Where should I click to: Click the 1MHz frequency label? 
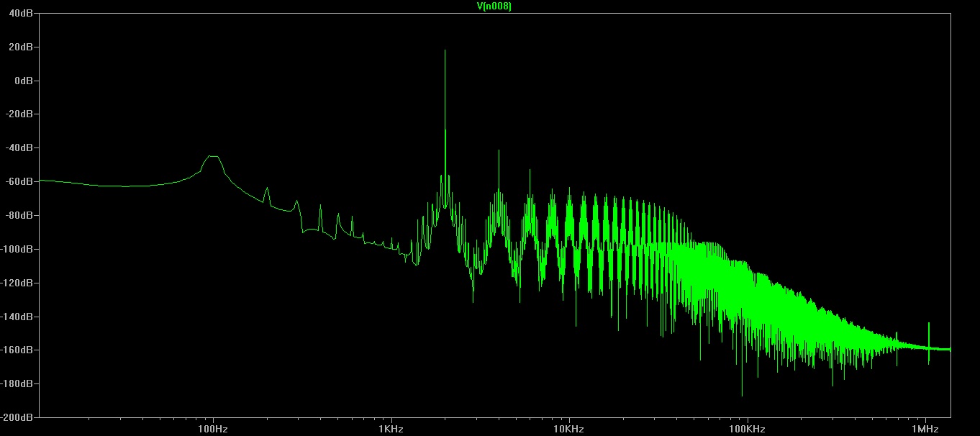coord(925,430)
